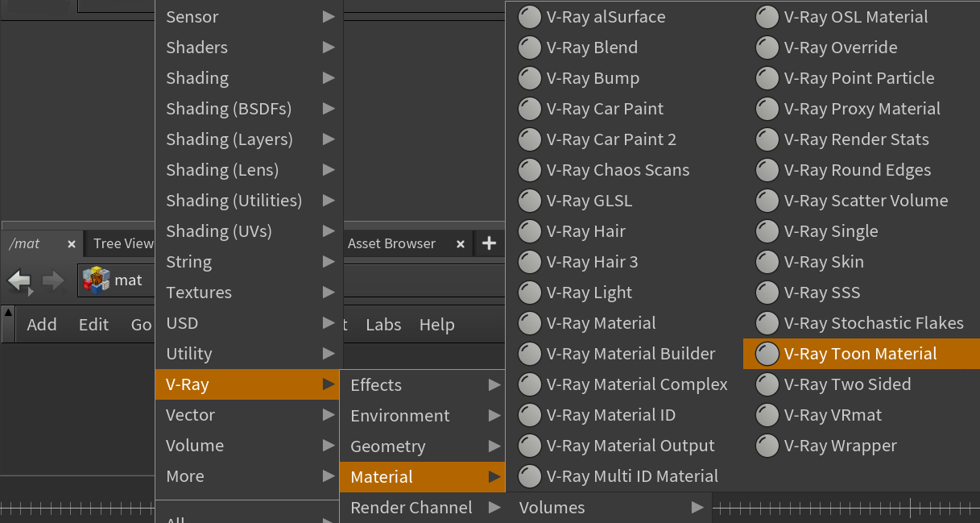Click the V-Ray Toon Material icon
Screen dimensions: 980x523
(767, 354)
